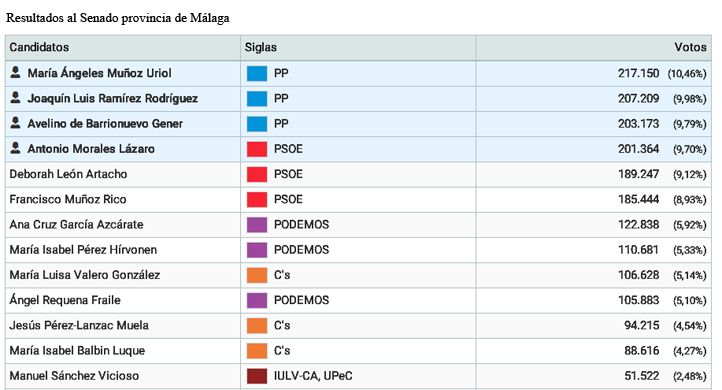Screen dimensions: 722x390
Task: Click the person icon beside Avelino de Barrionuevo Gener
Action: point(15,123)
